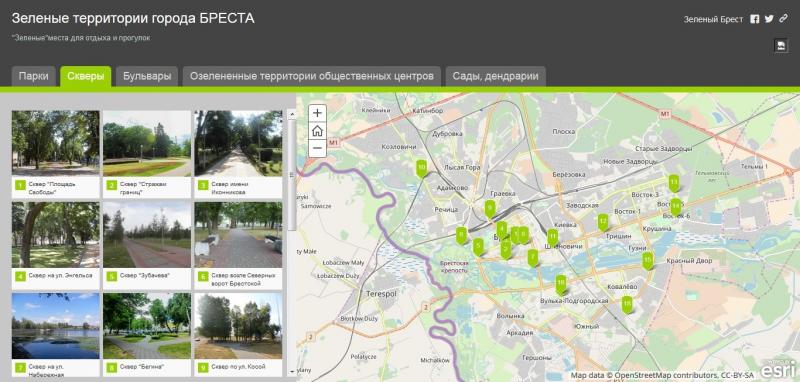Viewport: 800px width, 382px height.
Task: Select map marker 2 in city center
Action: [506, 249]
